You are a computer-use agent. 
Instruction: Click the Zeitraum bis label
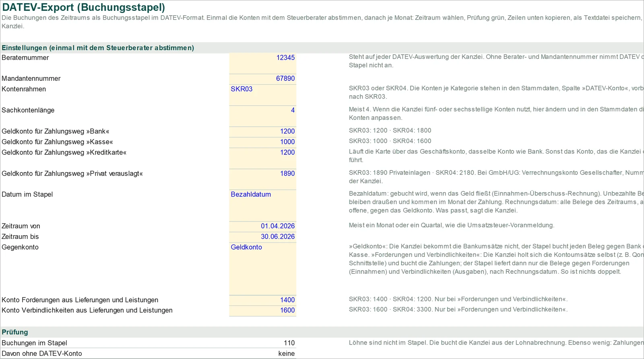point(20,237)
